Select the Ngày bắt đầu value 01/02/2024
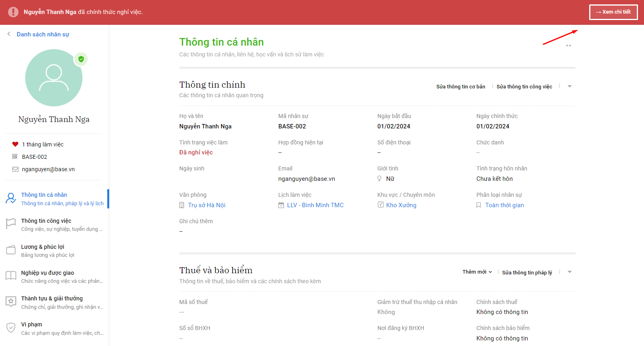 pos(394,126)
